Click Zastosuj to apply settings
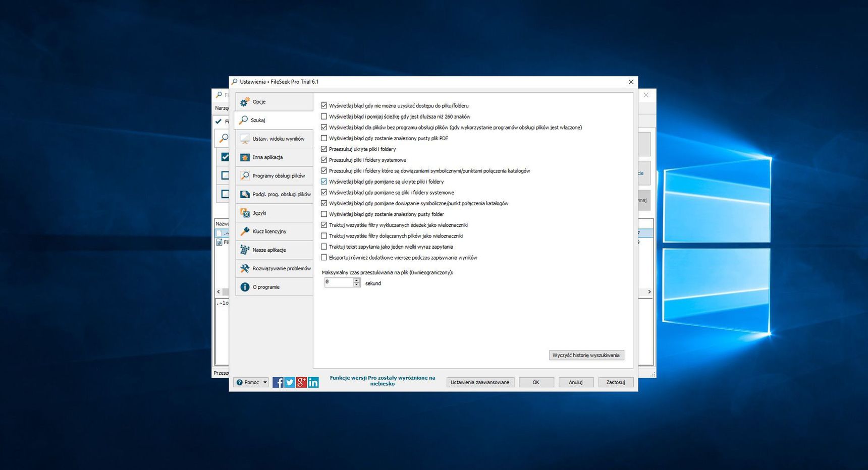 616,382
